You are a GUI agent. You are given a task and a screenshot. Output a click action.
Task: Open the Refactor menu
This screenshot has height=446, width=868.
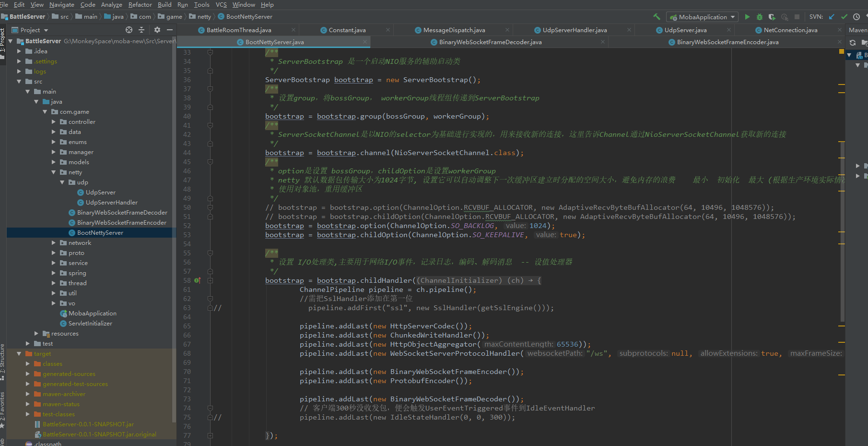pos(140,5)
